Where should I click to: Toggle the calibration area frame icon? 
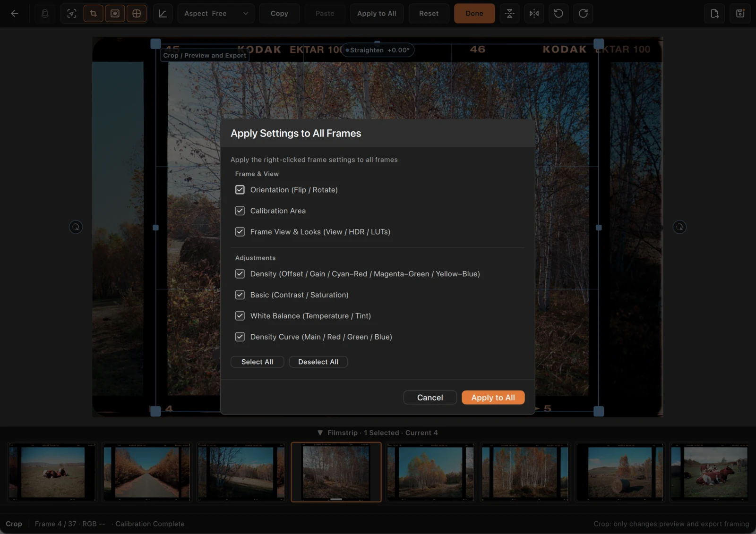(115, 14)
